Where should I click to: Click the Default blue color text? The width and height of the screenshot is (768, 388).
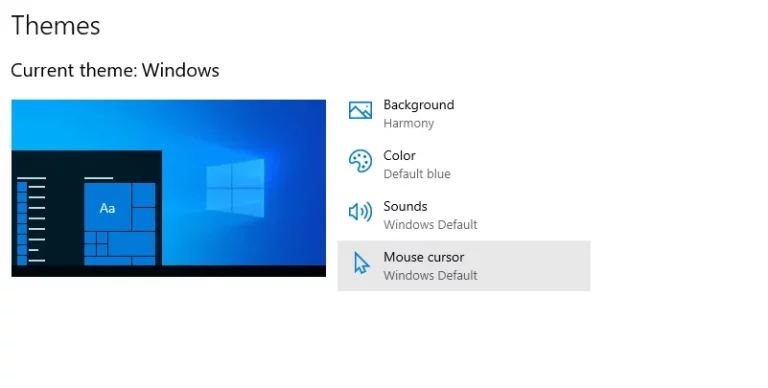tap(417, 174)
